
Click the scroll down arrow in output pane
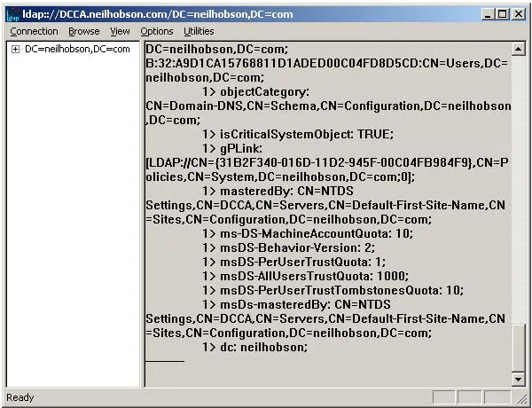coord(519,380)
